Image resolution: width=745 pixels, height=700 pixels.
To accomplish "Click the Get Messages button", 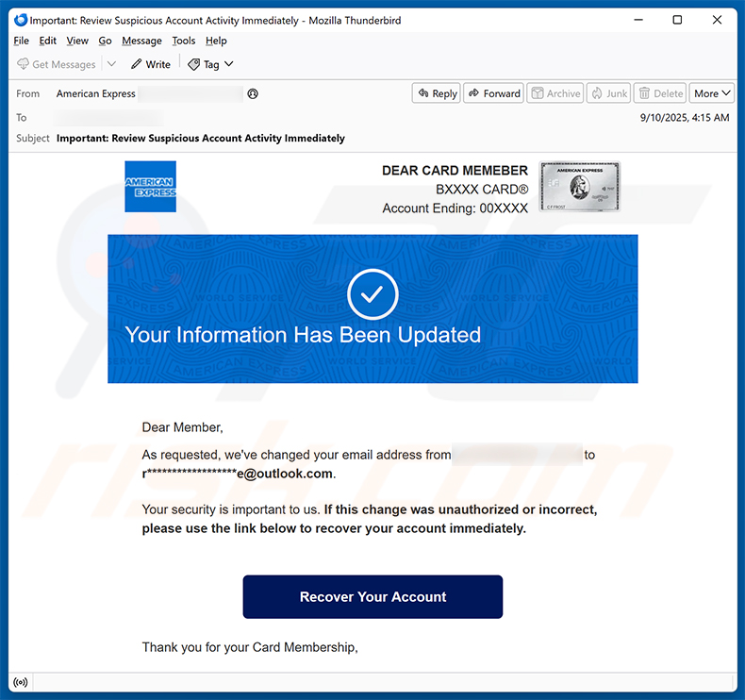I will point(56,64).
